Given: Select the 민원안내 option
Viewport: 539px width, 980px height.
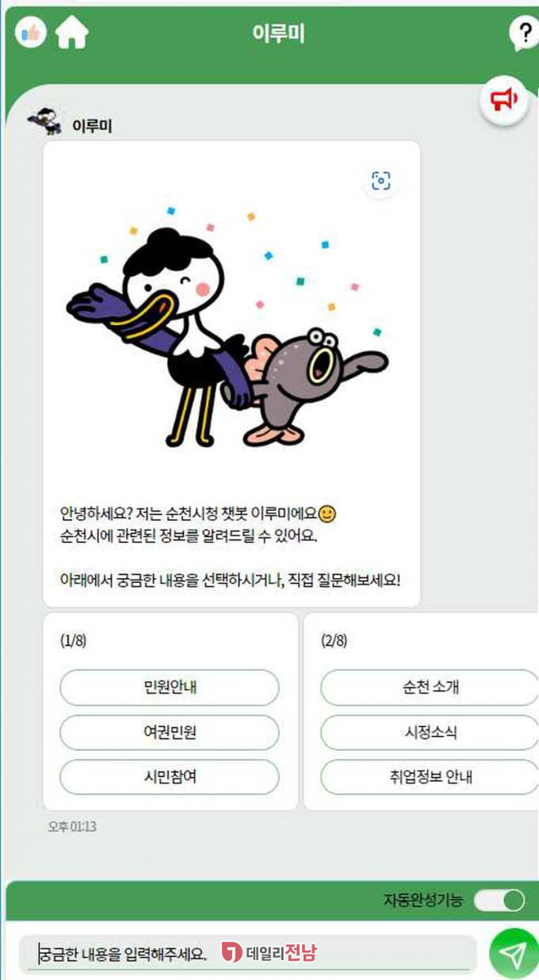Looking at the screenshot, I should [170, 687].
